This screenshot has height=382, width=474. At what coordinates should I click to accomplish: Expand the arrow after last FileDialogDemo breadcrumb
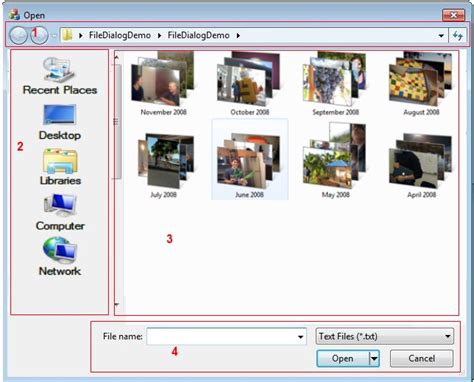click(238, 35)
